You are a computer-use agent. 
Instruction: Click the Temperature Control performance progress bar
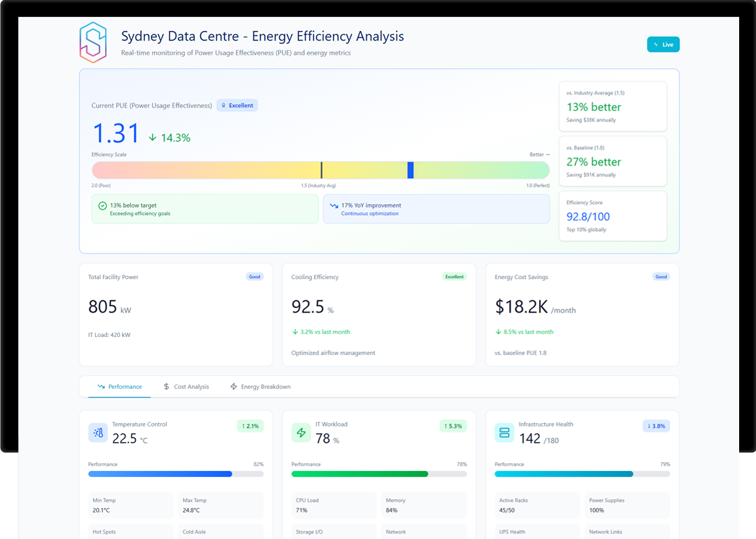tap(175, 474)
